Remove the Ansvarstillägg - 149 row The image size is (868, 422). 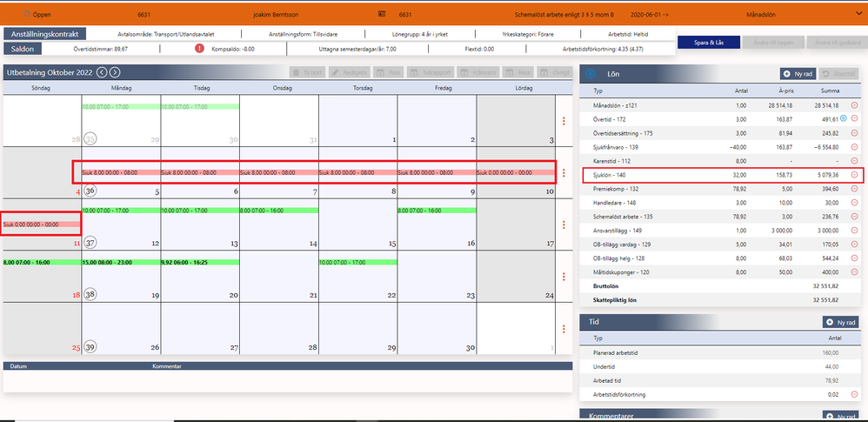(x=854, y=231)
